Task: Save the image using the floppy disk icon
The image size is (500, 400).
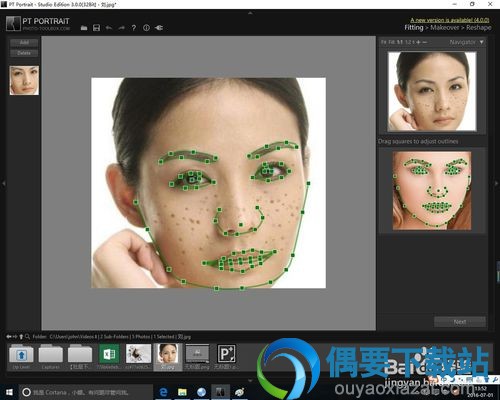Action: tap(96, 28)
